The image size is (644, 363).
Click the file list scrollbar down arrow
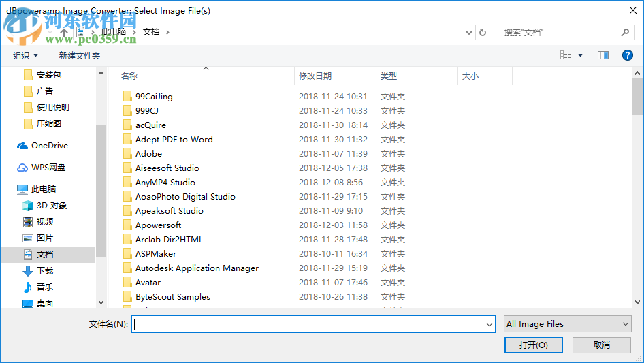pos(637,302)
